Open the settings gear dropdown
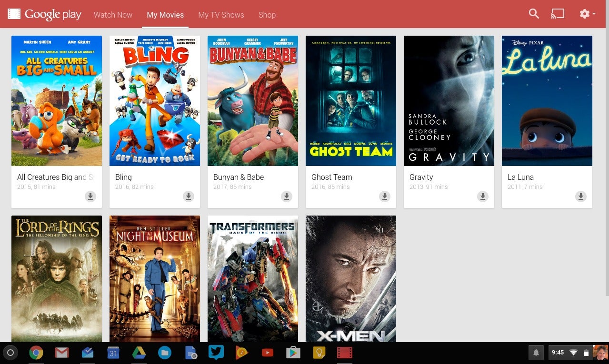The width and height of the screenshot is (609, 364). pyautogui.click(x=587, y=14)
